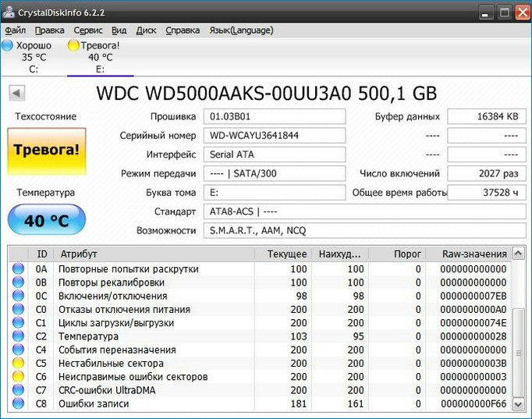Click blue status icon for attribute 0A
The height and width of the screenshot is (419, 532).
18,269
